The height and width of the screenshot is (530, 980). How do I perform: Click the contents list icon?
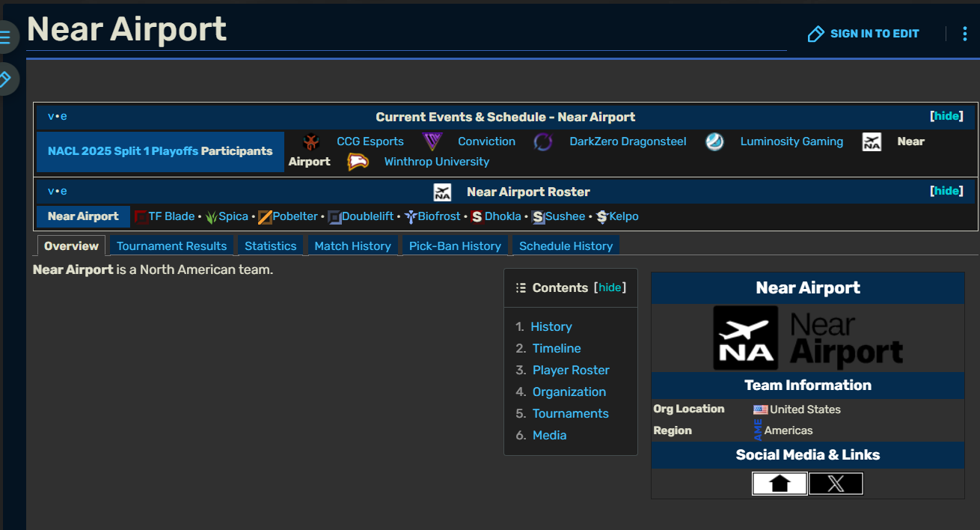[521, 288]
